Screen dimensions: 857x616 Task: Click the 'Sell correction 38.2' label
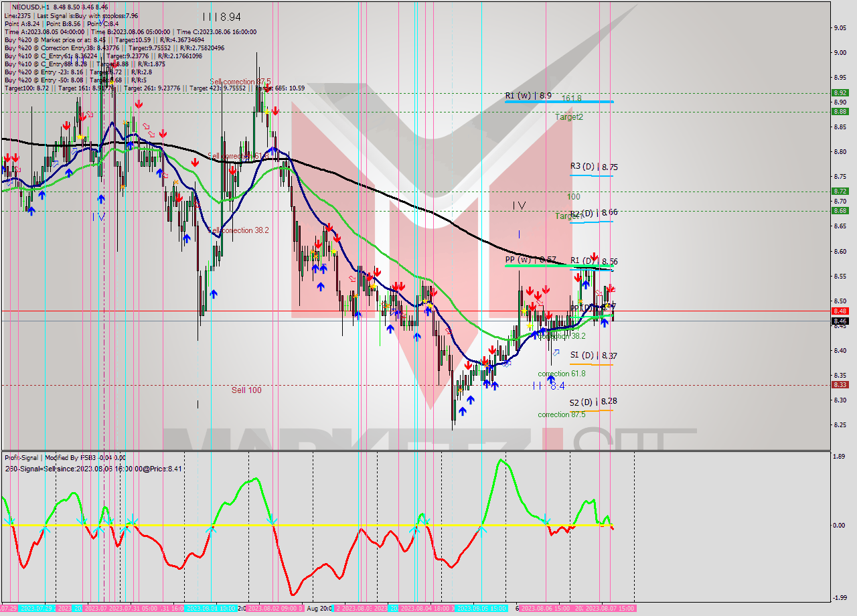click(239, 230)
